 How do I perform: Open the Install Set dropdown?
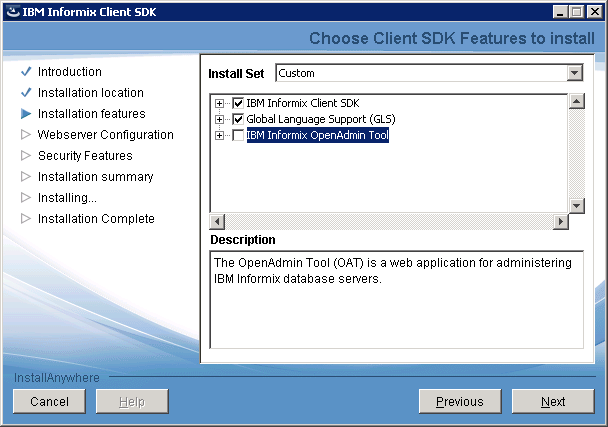coord(575,73)
